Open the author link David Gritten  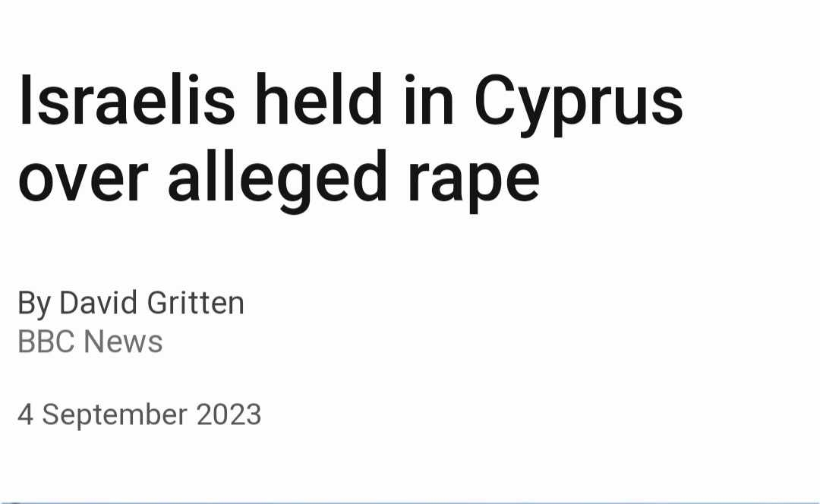tap(152, 303)
